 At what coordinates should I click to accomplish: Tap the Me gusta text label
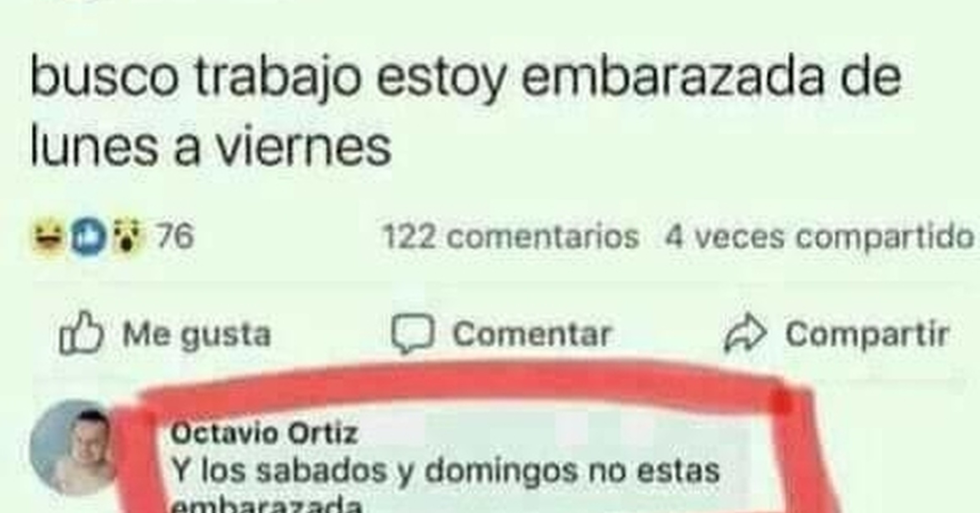pos(197,335)
